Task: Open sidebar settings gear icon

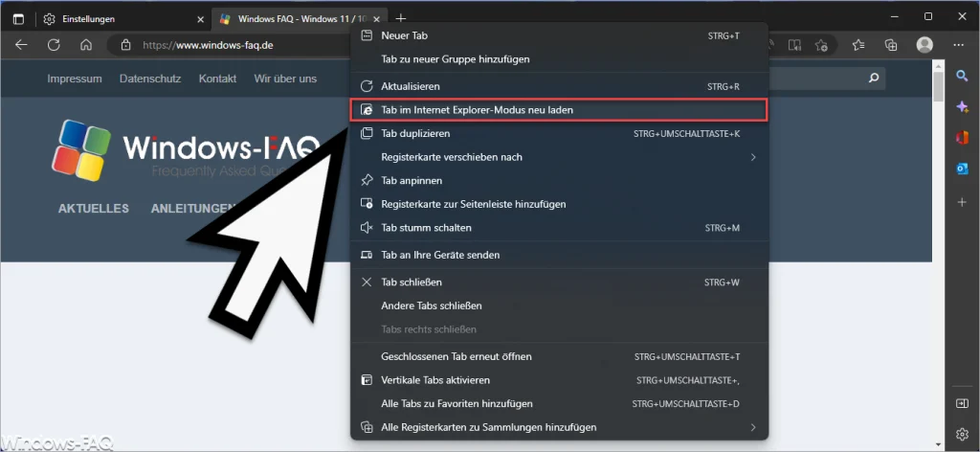Action: tap(962, 434)
